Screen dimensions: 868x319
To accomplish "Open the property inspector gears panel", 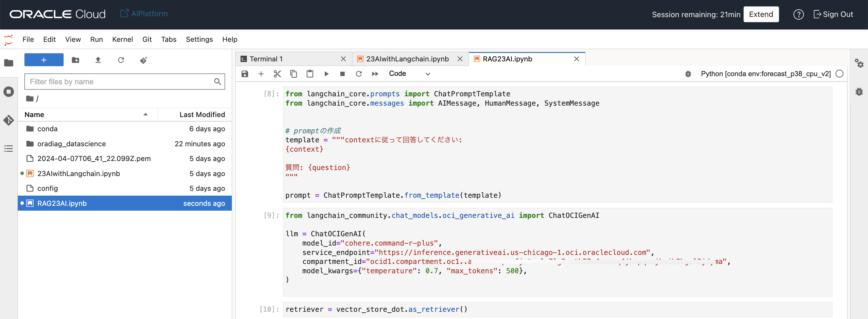I will coord(859,63).
